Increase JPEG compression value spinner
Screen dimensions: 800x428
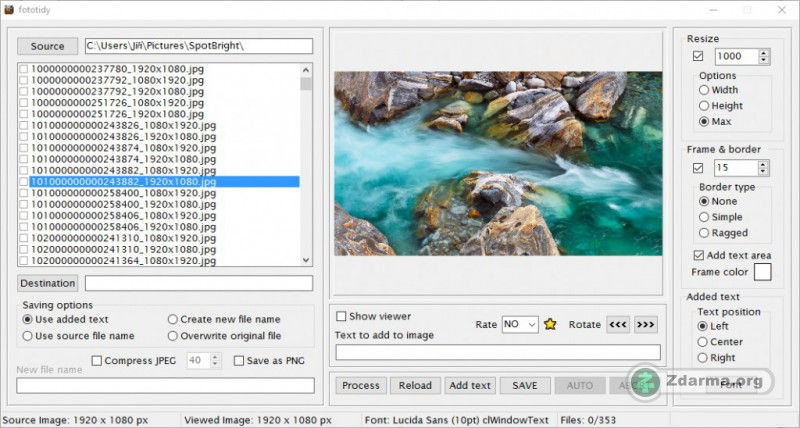click(x=215, y=357)
